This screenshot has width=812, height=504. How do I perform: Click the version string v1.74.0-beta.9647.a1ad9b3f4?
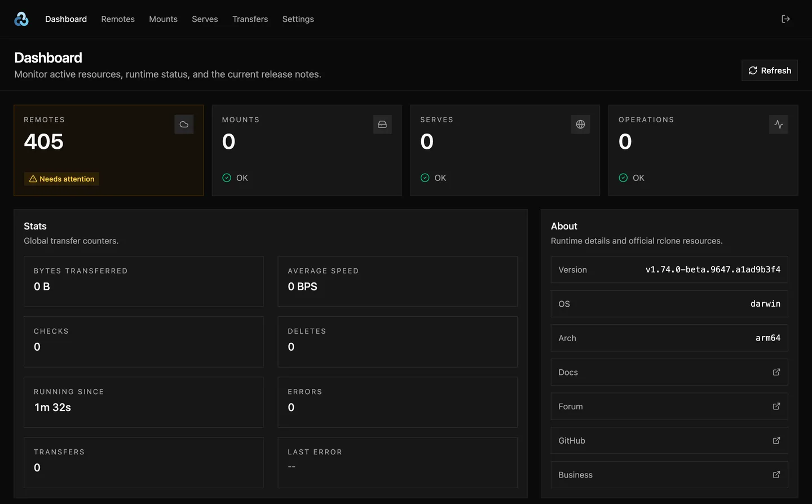point(713,269)
